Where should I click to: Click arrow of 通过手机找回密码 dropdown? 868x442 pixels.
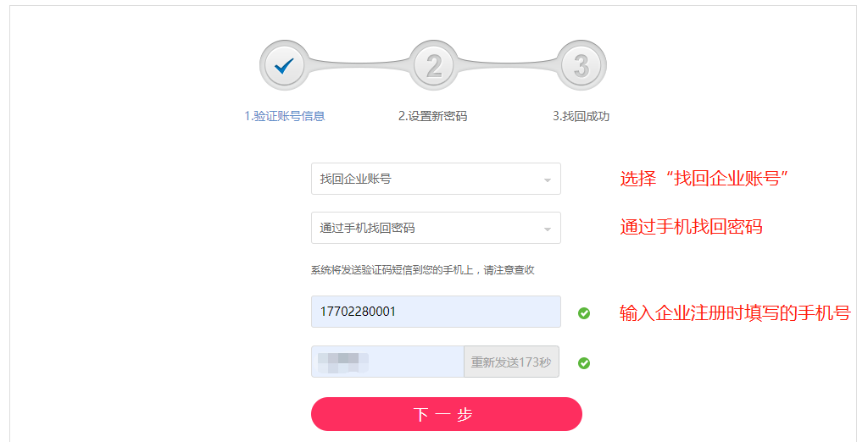[x=547, y=229]
